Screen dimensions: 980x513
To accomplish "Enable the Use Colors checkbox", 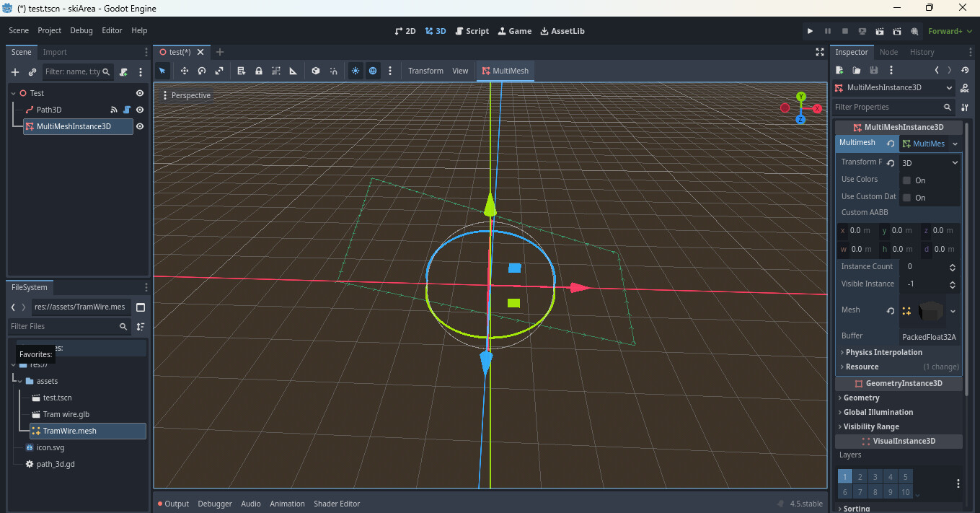I will pos(906,180).
